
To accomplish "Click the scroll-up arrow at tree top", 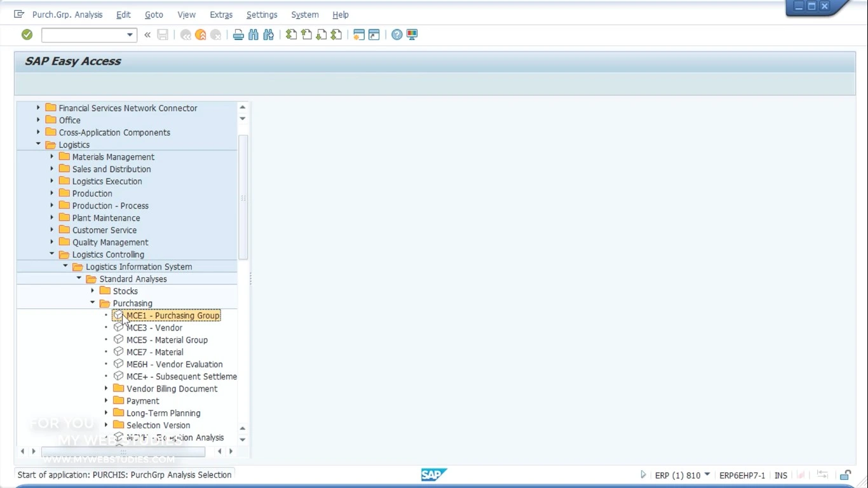I will pos(243,107).
